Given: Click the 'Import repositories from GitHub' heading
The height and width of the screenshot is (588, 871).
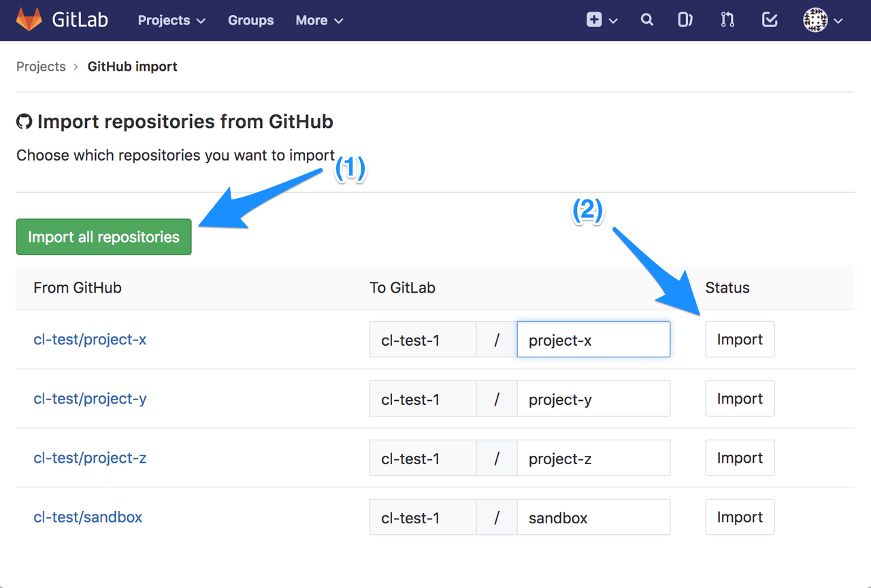Looking at the screenshot, I should [x=185, y=122].
